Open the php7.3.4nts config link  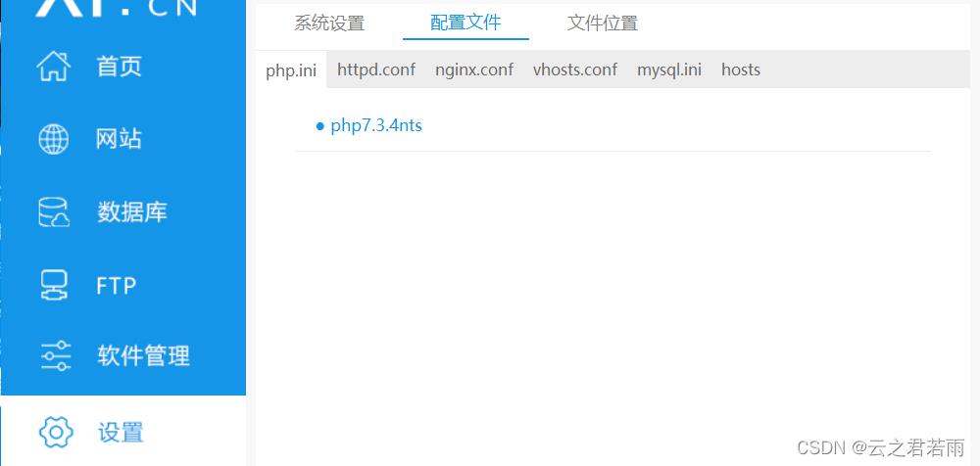coord(376,125)
